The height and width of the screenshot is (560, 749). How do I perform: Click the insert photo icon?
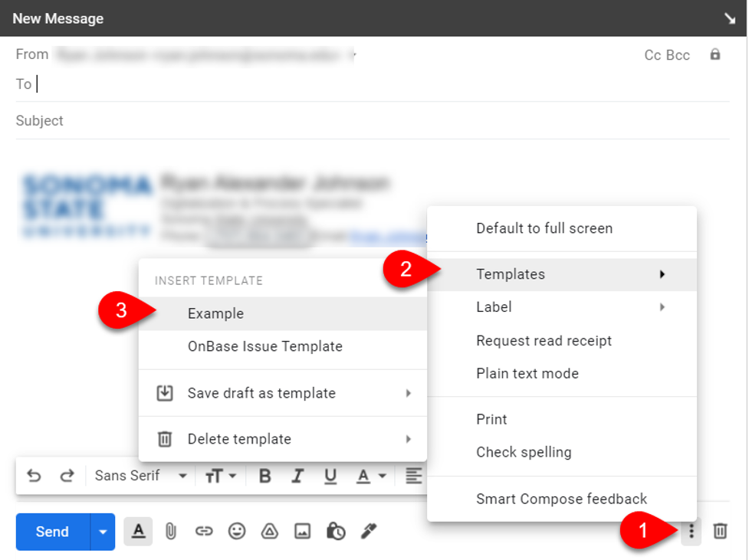tap(303, 531)
